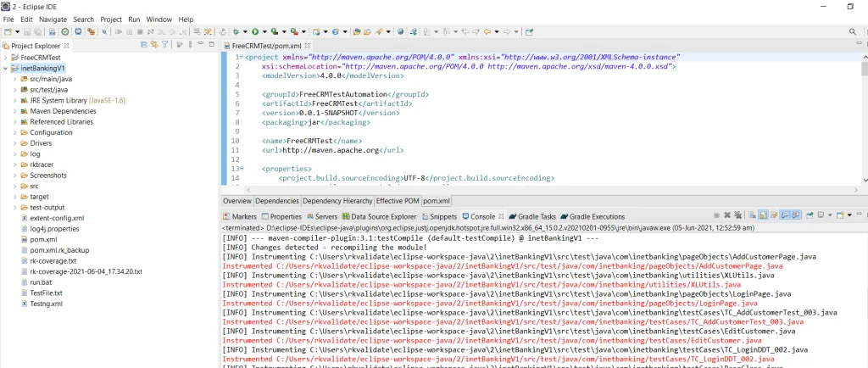Open the Markers view tab
The width and height of the screenshot is (868, 368).
tap(240, 216)
